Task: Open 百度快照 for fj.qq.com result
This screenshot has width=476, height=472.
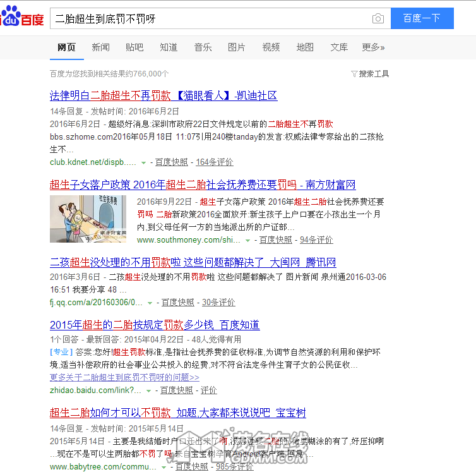Action: coord(177,303)
